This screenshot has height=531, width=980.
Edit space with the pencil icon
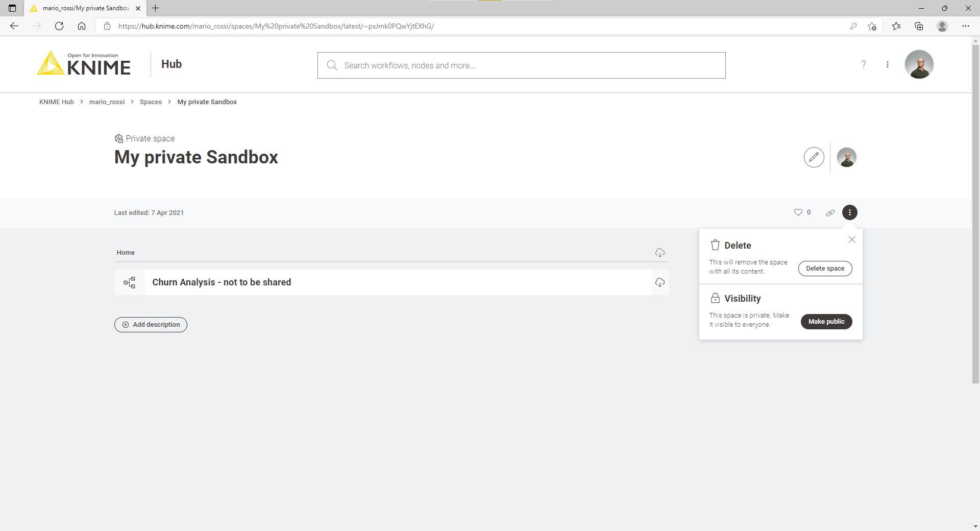[x=814, y=157]
